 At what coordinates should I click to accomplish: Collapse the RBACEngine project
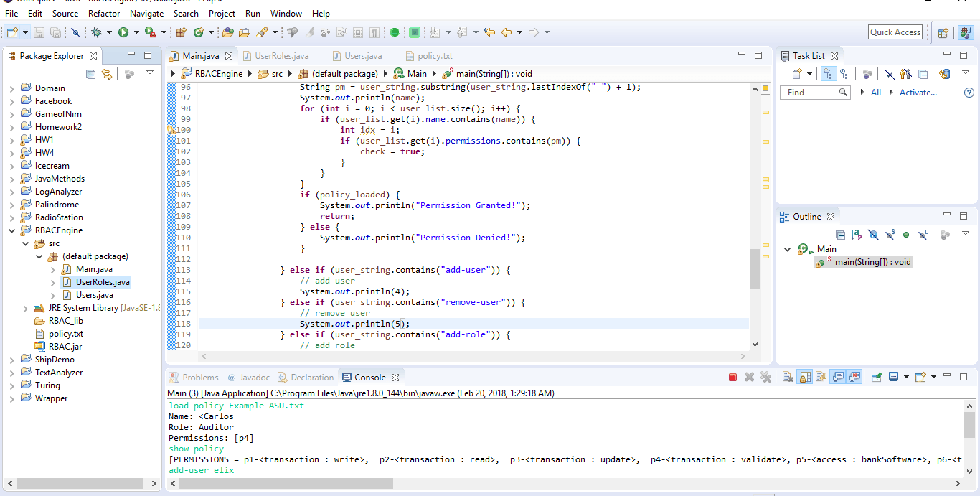pyautogui.click(x=12, y=230)
